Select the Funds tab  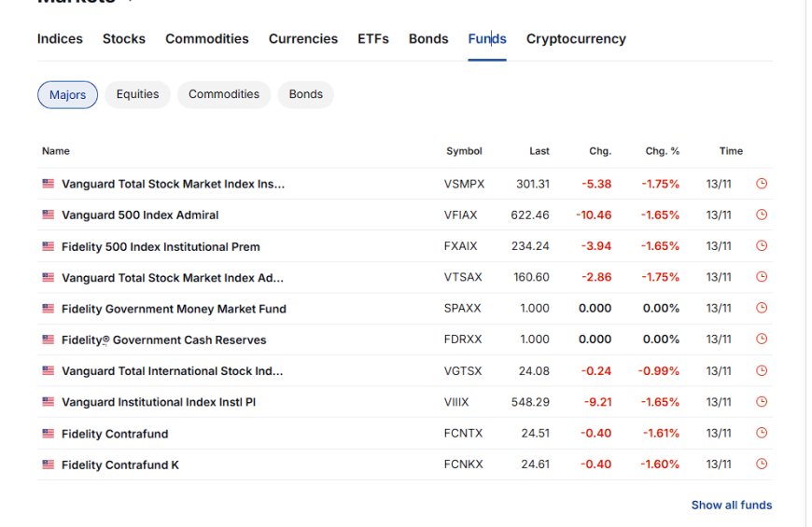click(487, 39)
